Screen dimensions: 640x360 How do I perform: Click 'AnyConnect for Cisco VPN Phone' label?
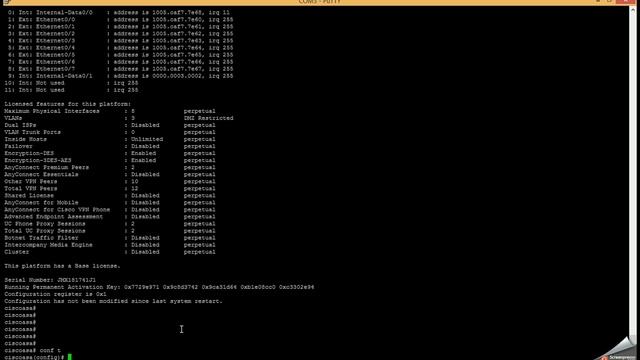pos(57,209)
